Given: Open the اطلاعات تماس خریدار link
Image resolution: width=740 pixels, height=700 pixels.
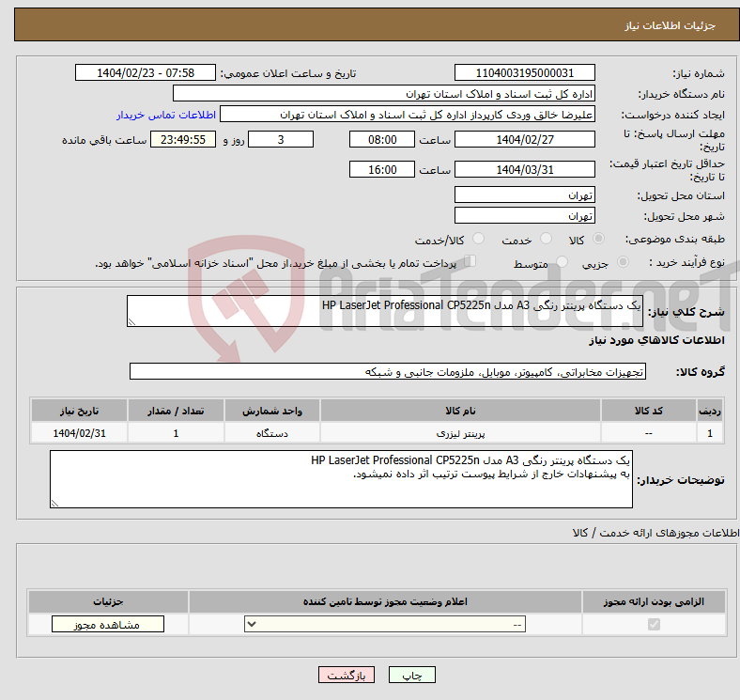Looking at the screenshot, I should click(166, 115).
